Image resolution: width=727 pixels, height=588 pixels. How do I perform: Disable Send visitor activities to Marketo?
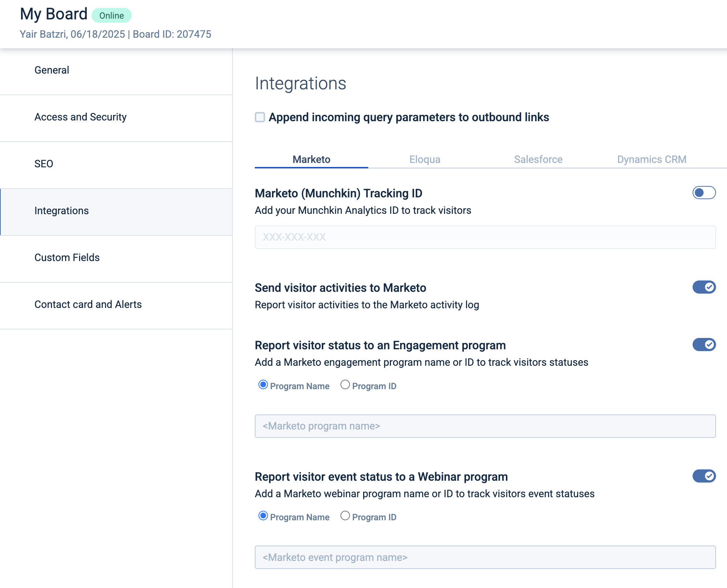[x=704, y=287]
